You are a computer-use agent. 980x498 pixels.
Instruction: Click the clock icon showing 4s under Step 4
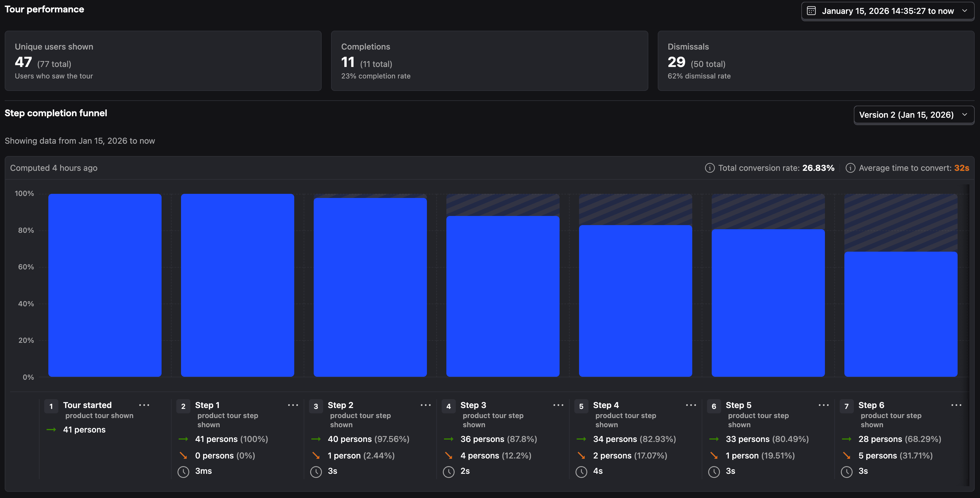(581, 471)
